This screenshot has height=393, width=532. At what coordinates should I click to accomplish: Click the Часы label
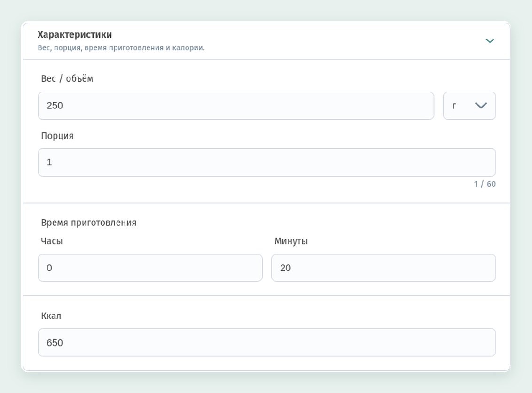point(52,241)
